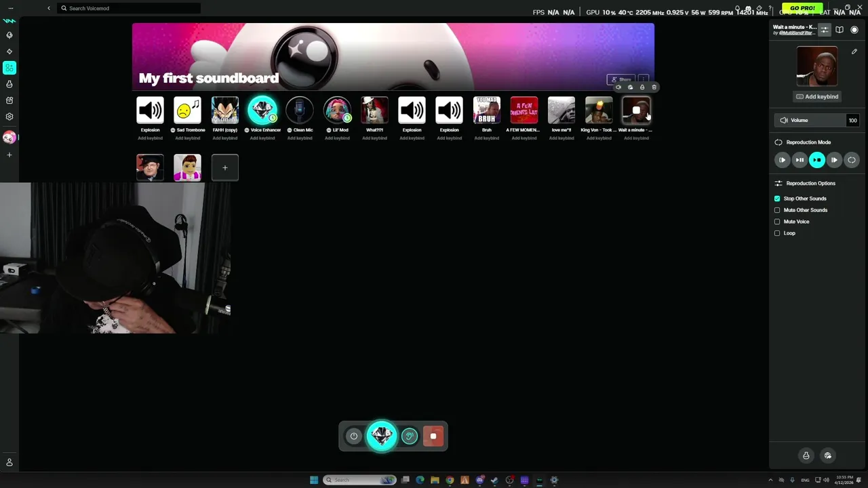Play the love me*ll sound tile
Screen dimensions: 868x488
(x=561, y=110)
